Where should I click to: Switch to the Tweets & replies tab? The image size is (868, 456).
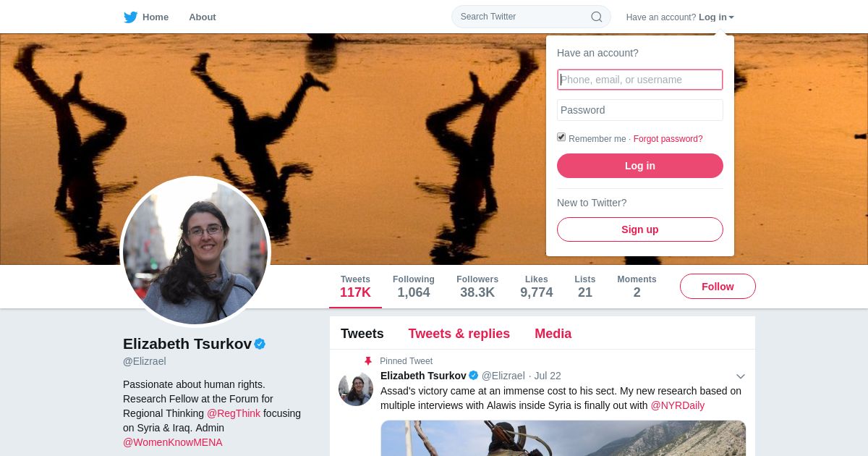[x=459, y=334]
